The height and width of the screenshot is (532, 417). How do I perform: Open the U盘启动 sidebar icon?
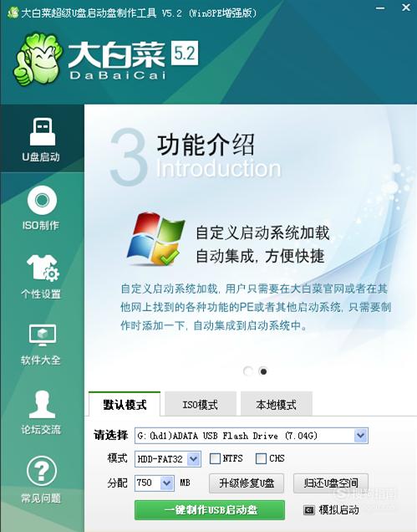(42, 131)
